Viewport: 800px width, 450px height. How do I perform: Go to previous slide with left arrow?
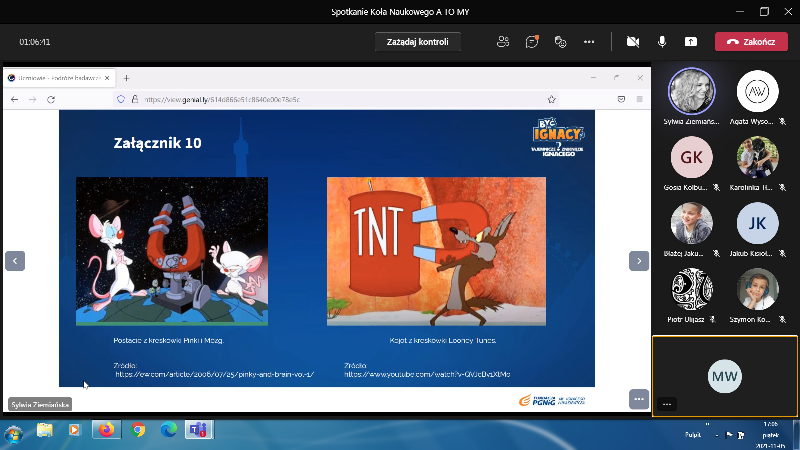[x=15, y=261]
